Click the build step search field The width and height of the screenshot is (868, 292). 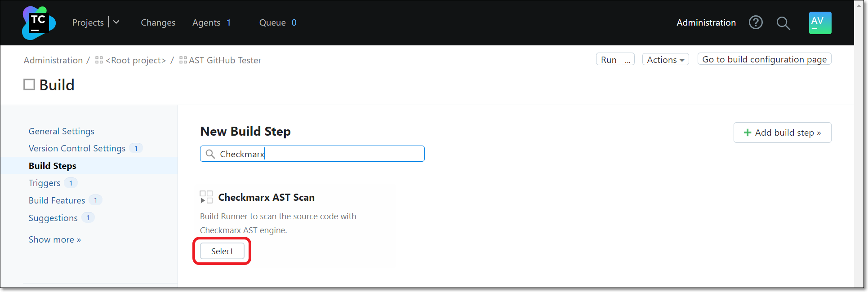point(312,154)
